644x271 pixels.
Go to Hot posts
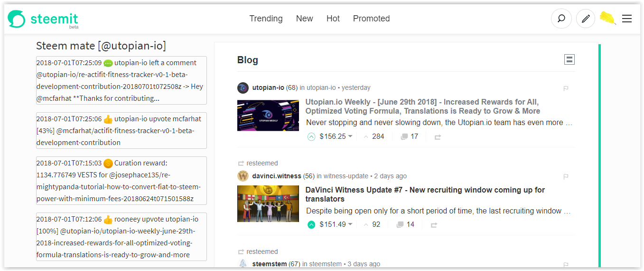[x=333, y=19]
